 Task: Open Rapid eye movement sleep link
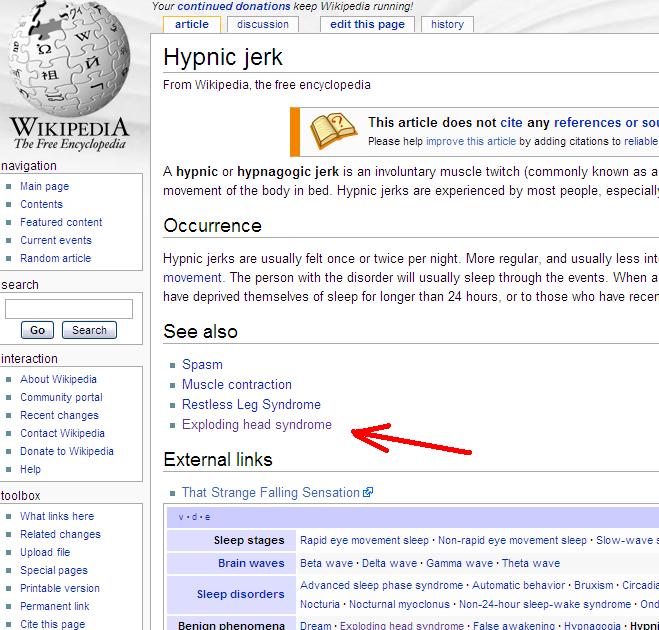click(x=364, y=541)
